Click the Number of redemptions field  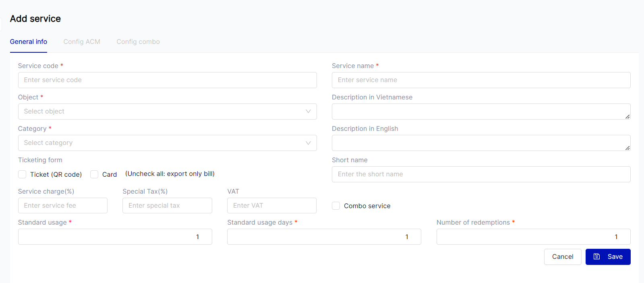coord(533,237)
